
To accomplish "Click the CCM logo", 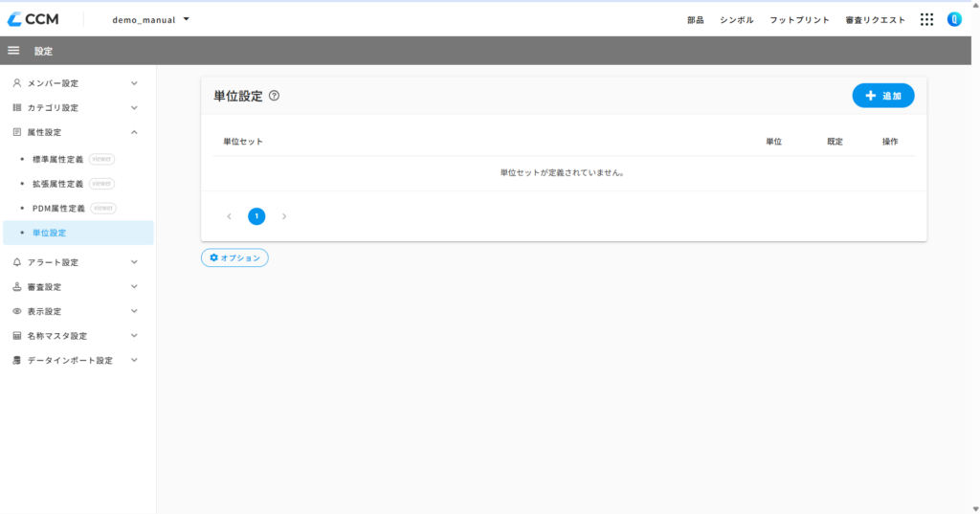I will click(33, 19).
